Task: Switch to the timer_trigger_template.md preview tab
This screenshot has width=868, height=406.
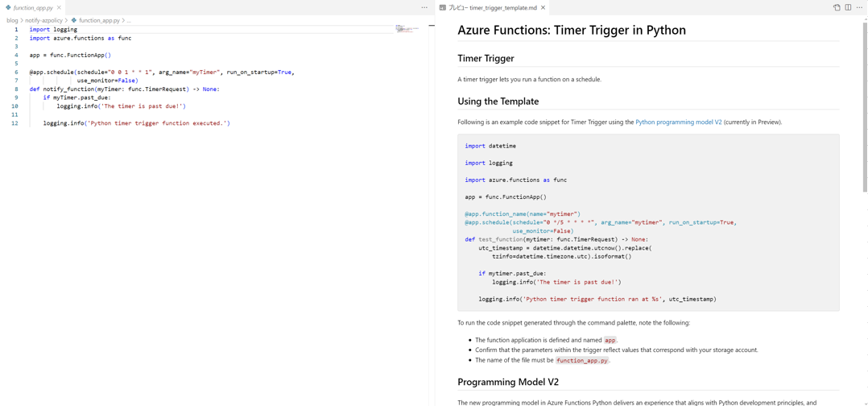Action: (x=493, y=8)
